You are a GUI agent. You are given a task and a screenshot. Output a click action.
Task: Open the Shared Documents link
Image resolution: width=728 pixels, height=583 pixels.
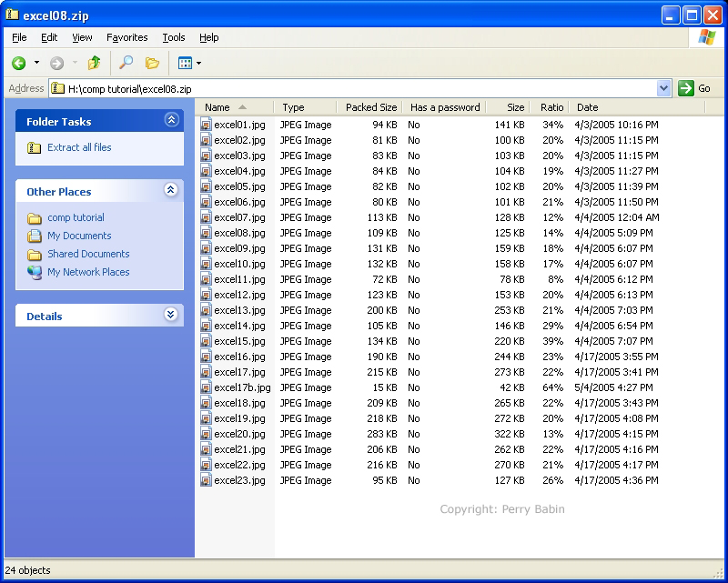(x=88, y=254)
